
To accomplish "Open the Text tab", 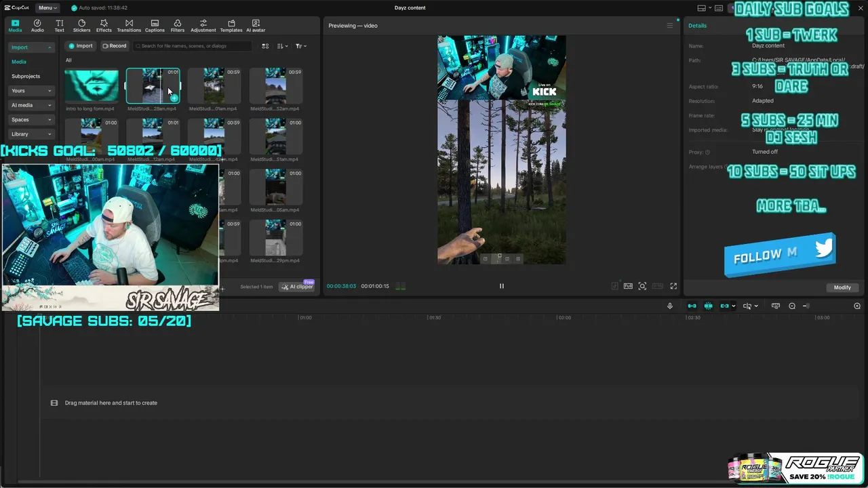I will pos(59,26).
